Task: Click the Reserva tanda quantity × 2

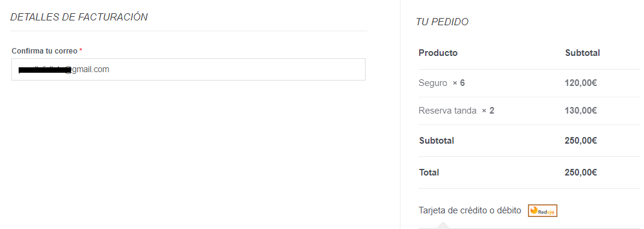Action: (x=488, y=111)
